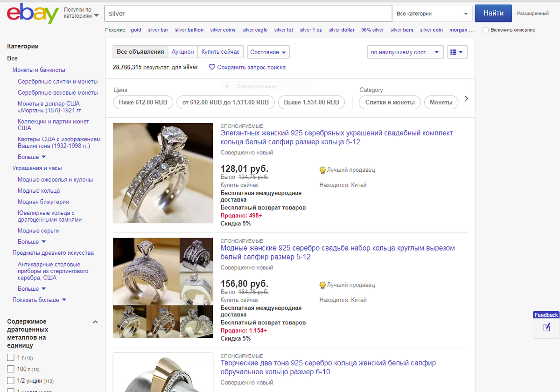
Task: Click the list view icon dropdown
Action: tap(457, 52)
